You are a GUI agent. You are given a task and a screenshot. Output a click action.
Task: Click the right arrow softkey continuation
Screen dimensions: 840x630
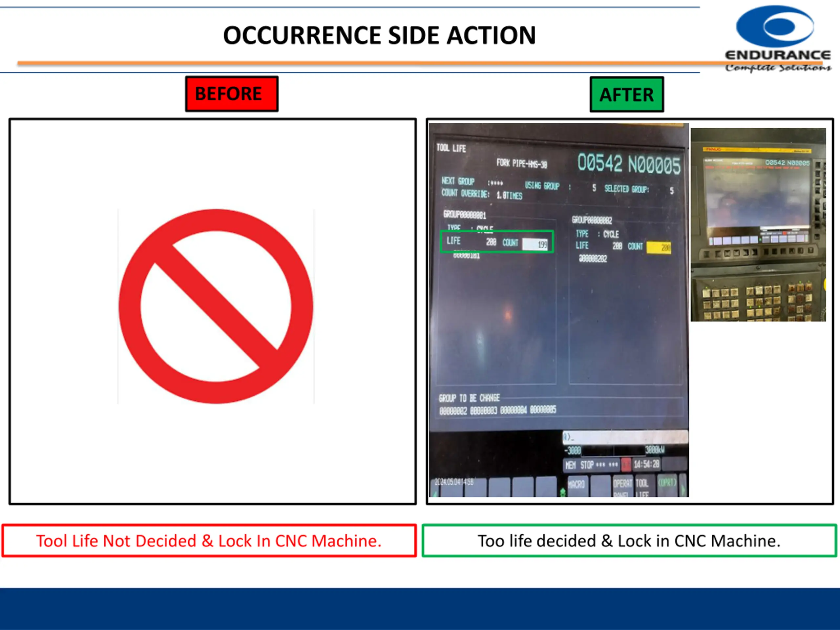coord(683,485)
